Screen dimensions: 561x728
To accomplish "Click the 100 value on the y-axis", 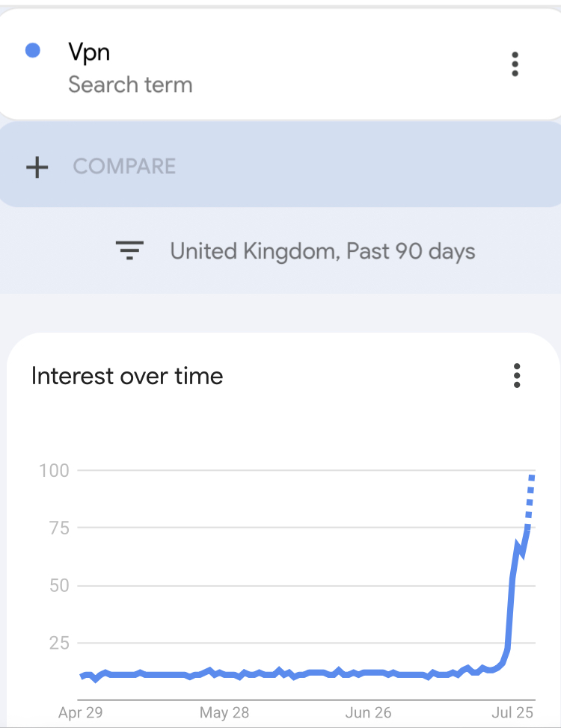I will tap(54, 470).
